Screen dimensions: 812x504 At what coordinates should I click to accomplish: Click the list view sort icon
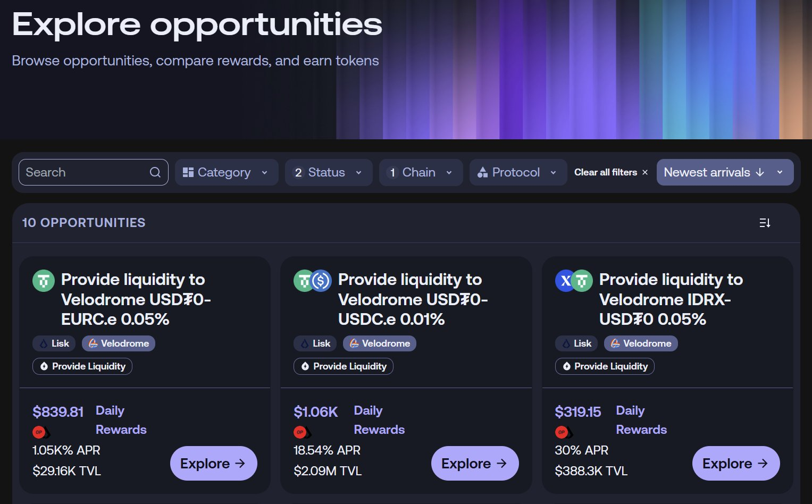point(765,223)
